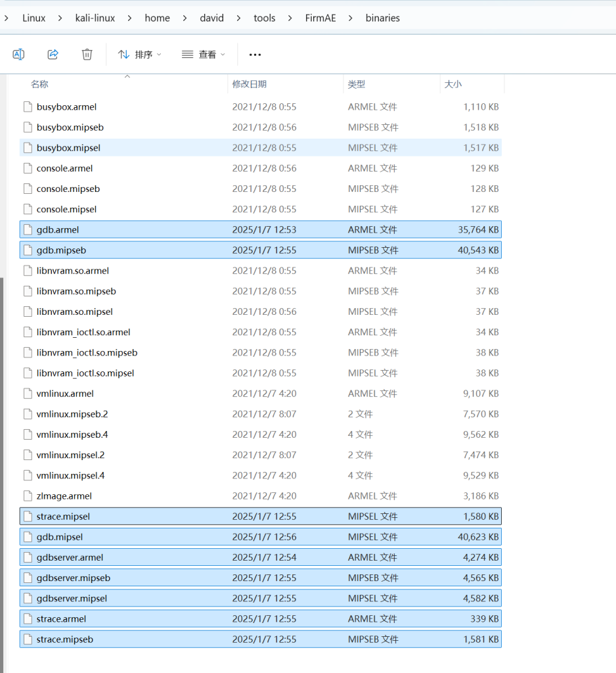Image resolution: width=616 pixels, height=673 pixels.
Task: Click the file icon of zImage.armel
Action: pyautogui.click(x=28, y=496)
